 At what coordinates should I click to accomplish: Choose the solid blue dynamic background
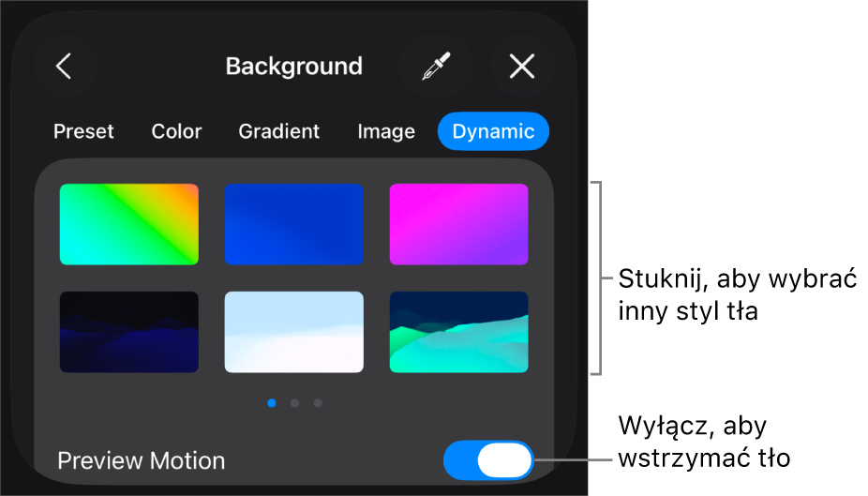[294, 224]
